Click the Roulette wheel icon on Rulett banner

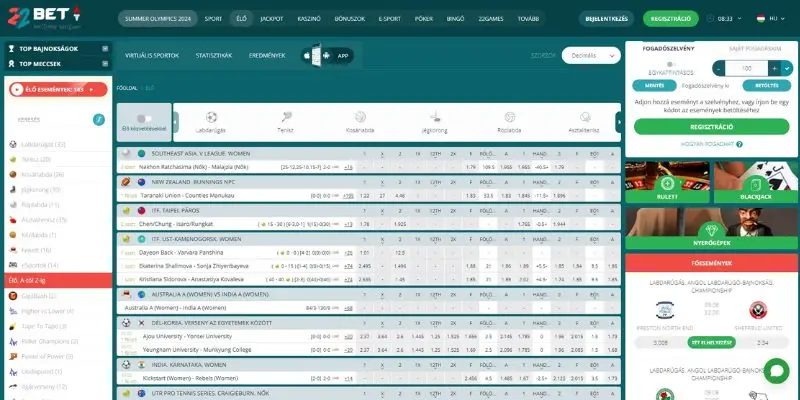(x=667, y=184)
